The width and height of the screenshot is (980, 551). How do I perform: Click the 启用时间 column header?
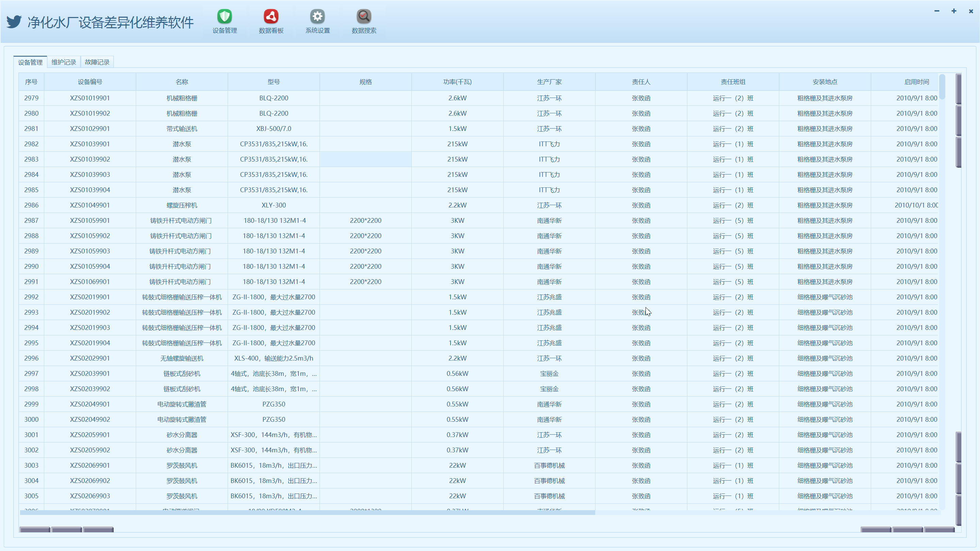(x=916, y=82)
